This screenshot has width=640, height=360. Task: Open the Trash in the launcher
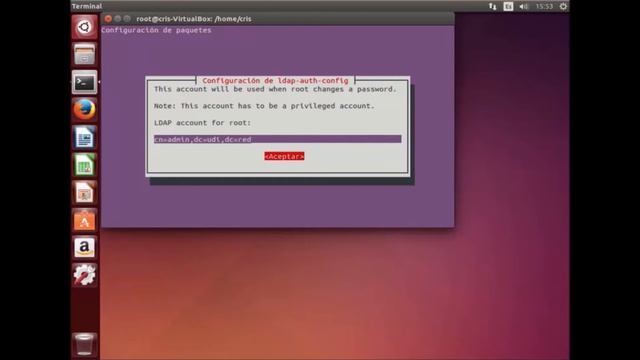point(84,344)
